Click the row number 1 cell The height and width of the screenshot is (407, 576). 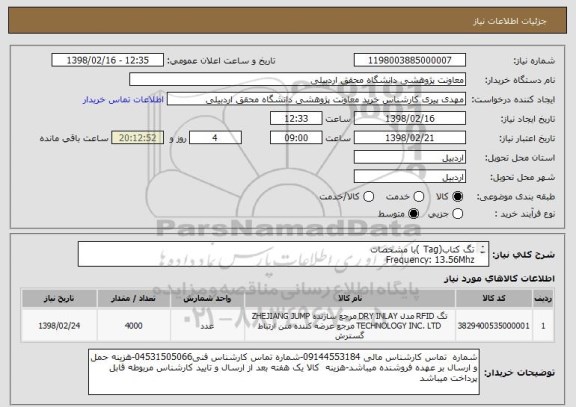[x=543, y=326]
